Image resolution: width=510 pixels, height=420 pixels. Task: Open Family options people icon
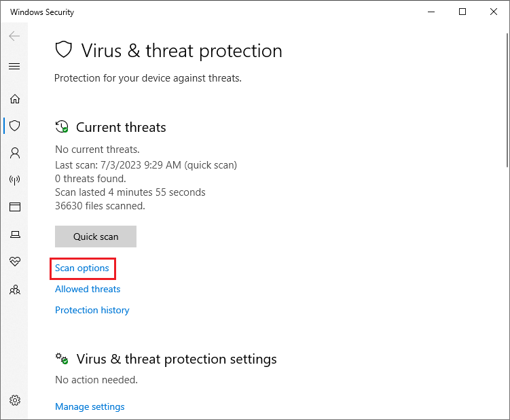(15, 290)
